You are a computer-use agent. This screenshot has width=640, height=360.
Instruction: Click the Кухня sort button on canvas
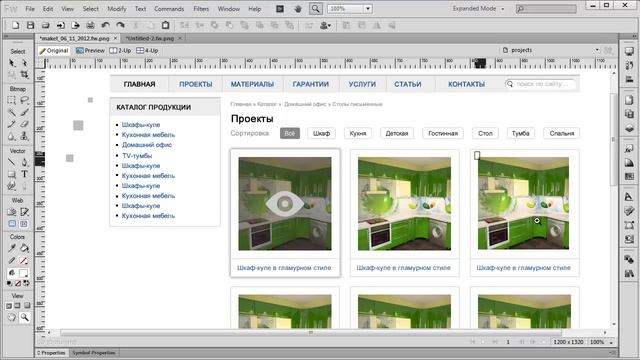coord(358,133)
